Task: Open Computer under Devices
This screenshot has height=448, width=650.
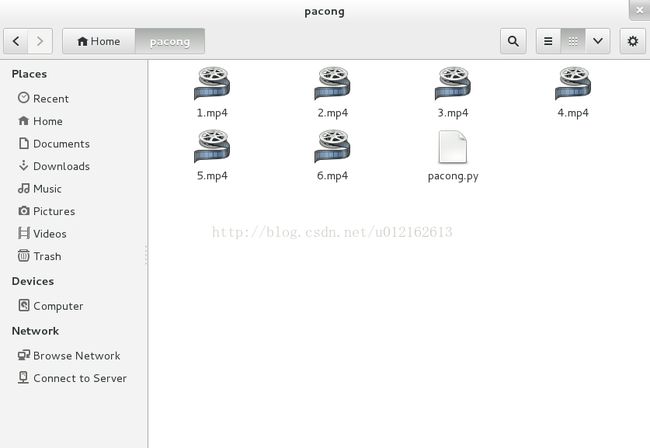Action: (73, 306)
